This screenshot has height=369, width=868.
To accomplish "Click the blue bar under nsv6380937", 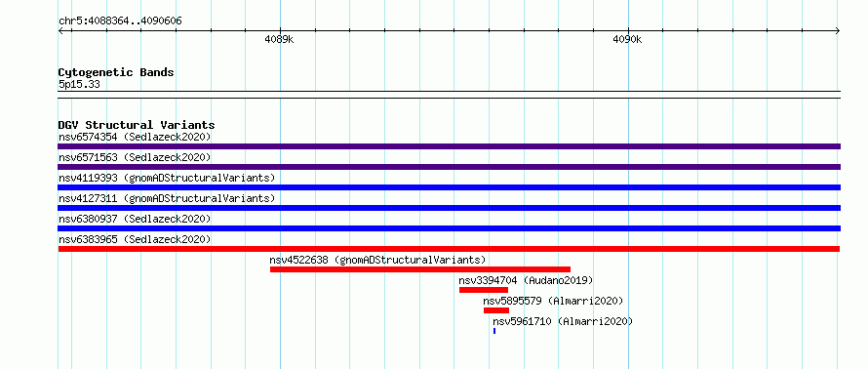I will [449, 228].
